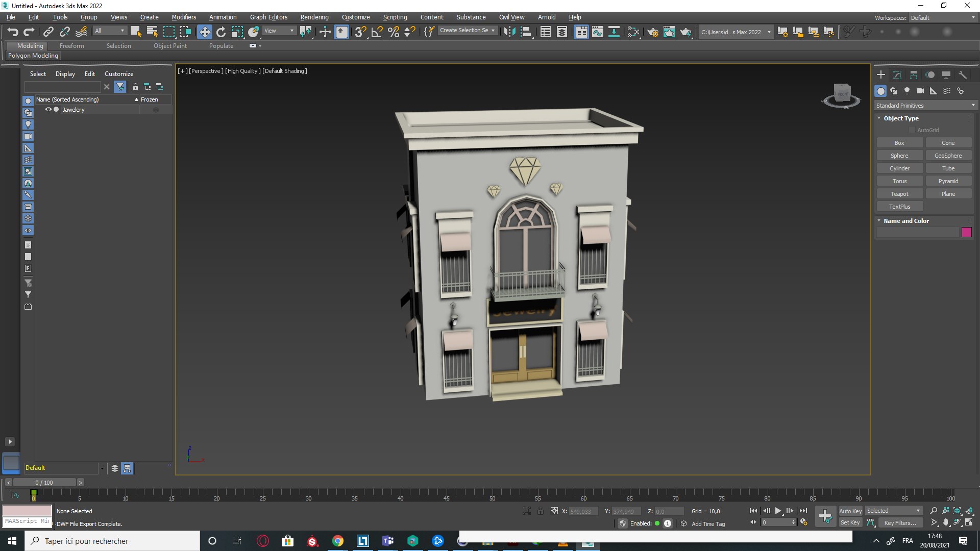The width and height of the screenshot is (980, 551).
Task: Toggle the Angle Snap icon
Action: coord(377,32)
